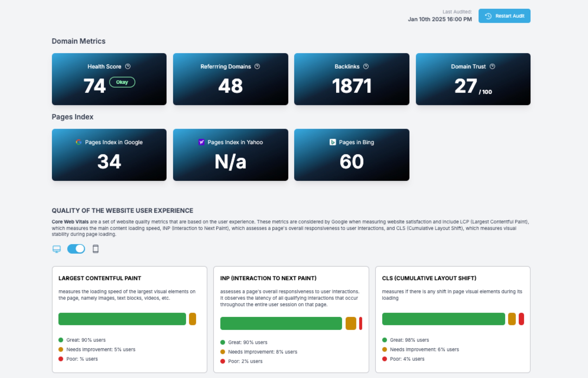
Task: Click the INP (Interaction to Next Paint) title
Action: 268,278
